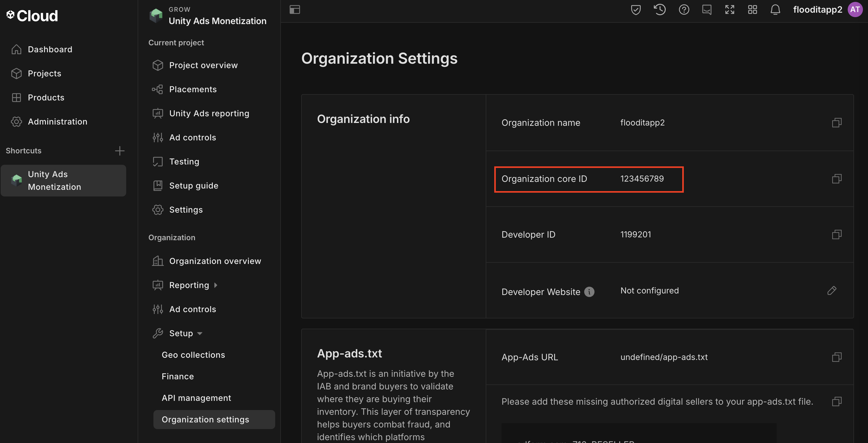The height and width of the screenshot is (443, 868).
Task: Collapse the Setup section
Action: [x=199, y=333]
